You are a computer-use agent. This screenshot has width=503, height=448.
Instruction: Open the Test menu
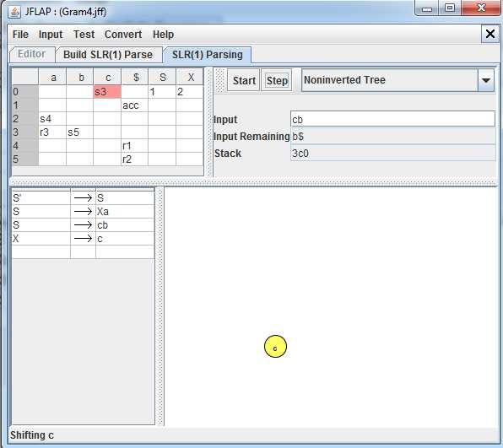click(84, 35)
